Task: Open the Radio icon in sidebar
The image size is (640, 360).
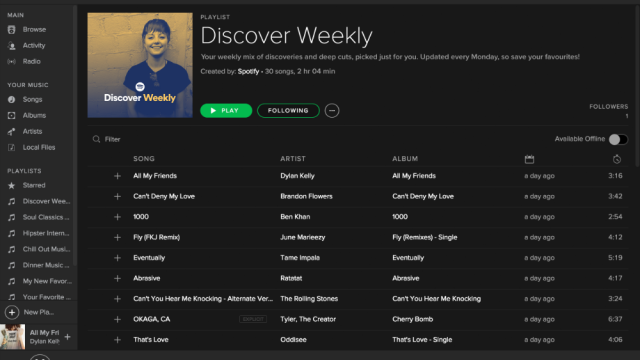Action: pos(11,61)
